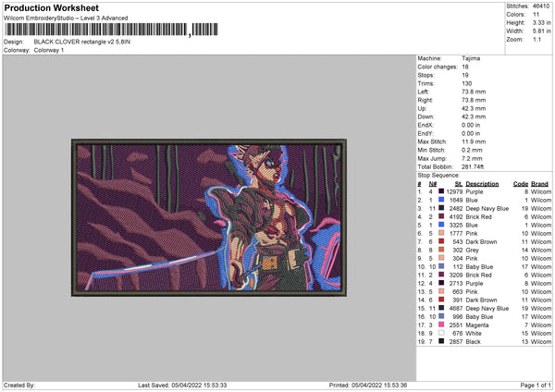The width and height of the screenshot is (555, 392).
Task: Select the Purple swatch in stop row 1
Action: [x=441, y=191]
